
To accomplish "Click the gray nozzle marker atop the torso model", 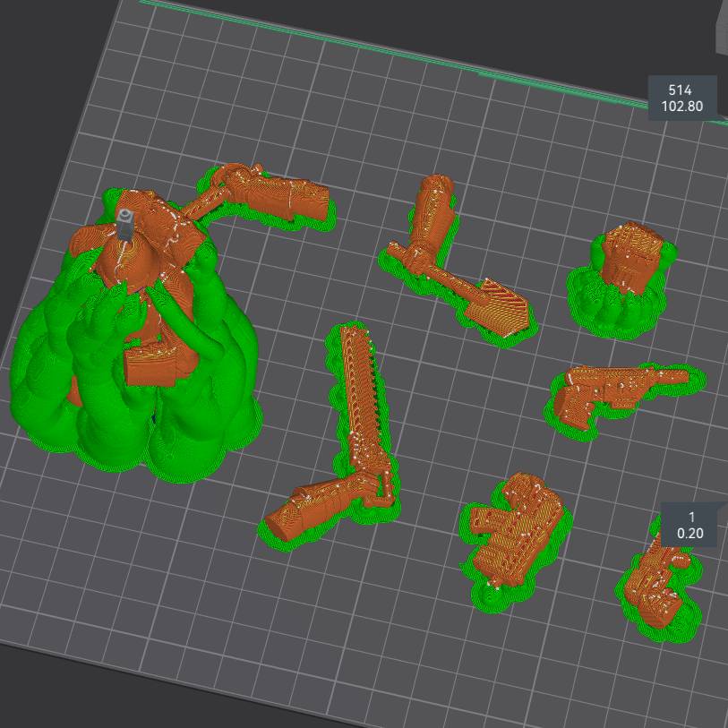I will 126,224.
